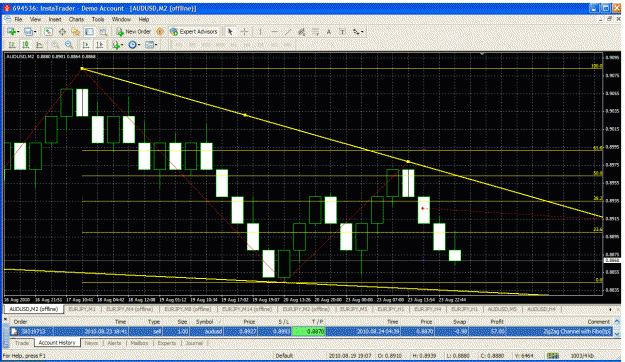Click the Default profile in status bar
The height and width of the screenshot is (362, 625).
click(x=284, y=355)
